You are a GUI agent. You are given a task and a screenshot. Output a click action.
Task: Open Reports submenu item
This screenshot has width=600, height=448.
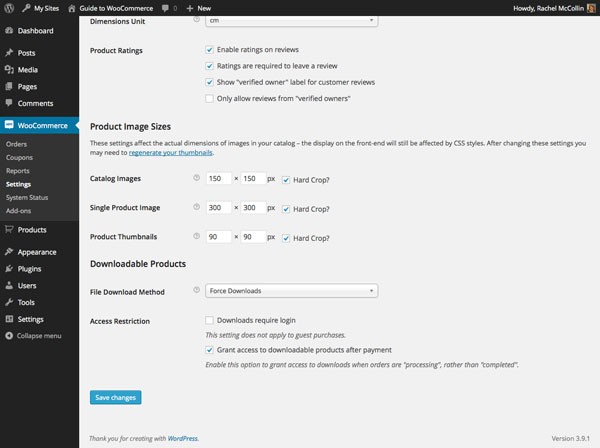[18, 171]
